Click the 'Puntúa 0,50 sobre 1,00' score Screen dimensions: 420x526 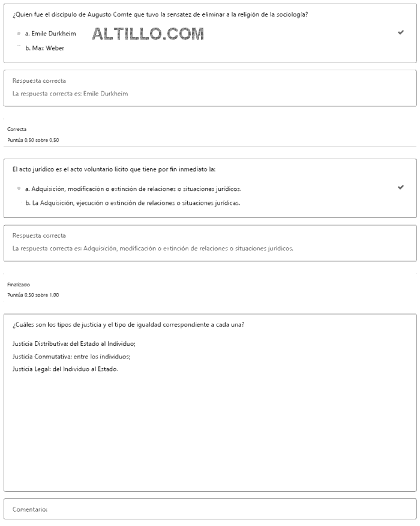[33, 295]
